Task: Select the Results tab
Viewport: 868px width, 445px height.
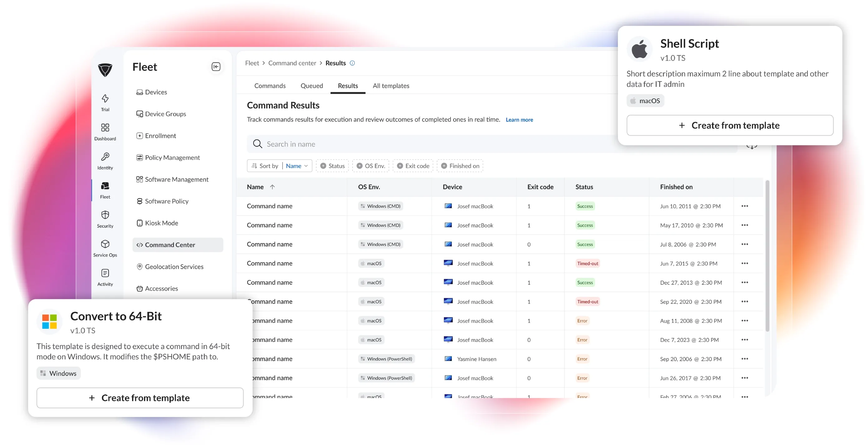Action: pyautogui.click(x=348, y=86)
